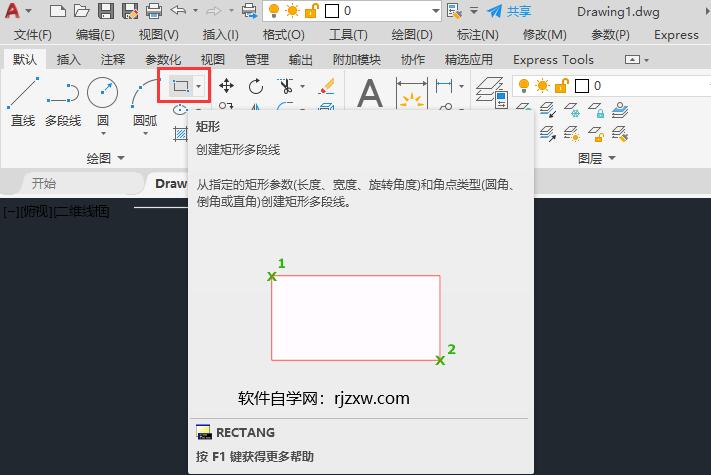Click the batch plot icon beside the layer box
This screenshot has width=711, height=475.
click(x=248, y=11)
